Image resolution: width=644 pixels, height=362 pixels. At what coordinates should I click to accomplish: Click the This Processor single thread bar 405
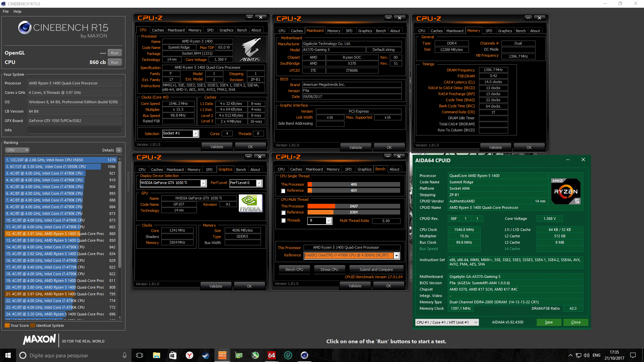click(354, 184)
